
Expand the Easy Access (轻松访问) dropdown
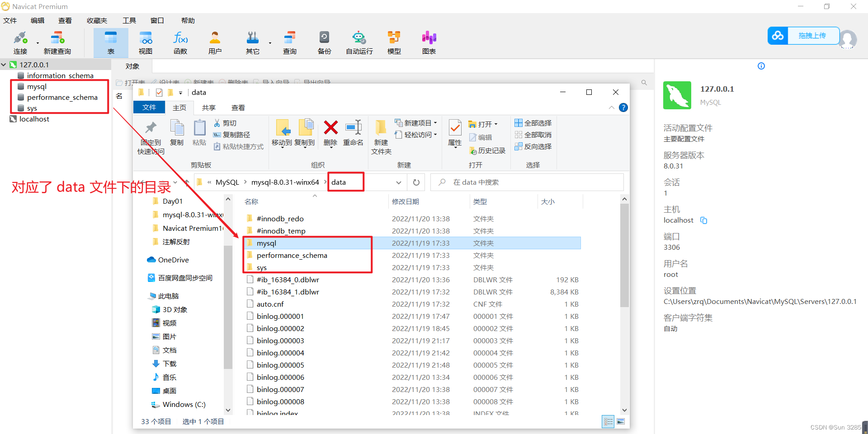(x=435, y=135)
